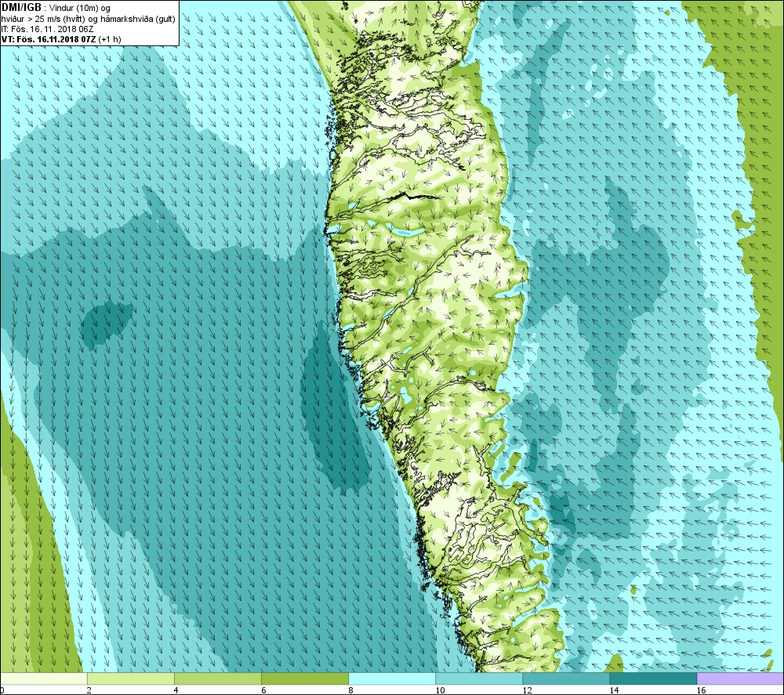This screenshot has width=784, height=695.
Task: Click the dark teal 14–16 m/s color swatch
Action: tap(652, 679)
